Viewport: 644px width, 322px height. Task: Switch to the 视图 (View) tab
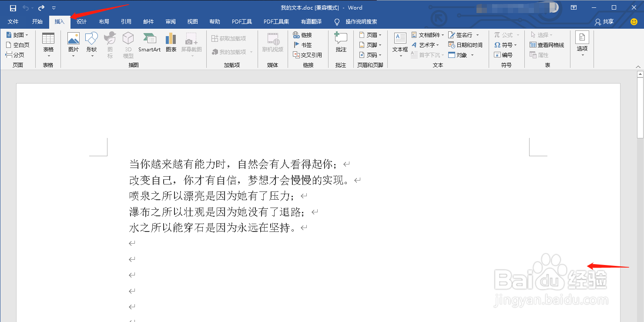pyautogui.click(x=193, y=22)
